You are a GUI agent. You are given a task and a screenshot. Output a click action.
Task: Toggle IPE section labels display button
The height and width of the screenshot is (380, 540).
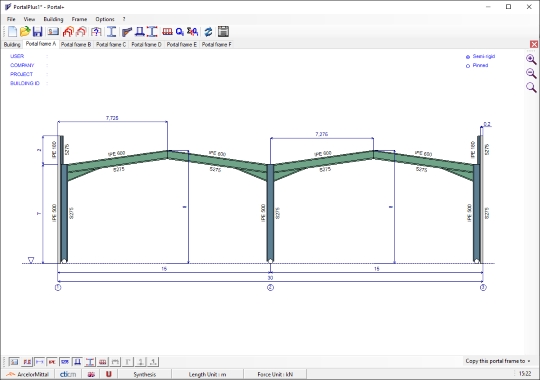pyautogui.click(x=52, y=362)
